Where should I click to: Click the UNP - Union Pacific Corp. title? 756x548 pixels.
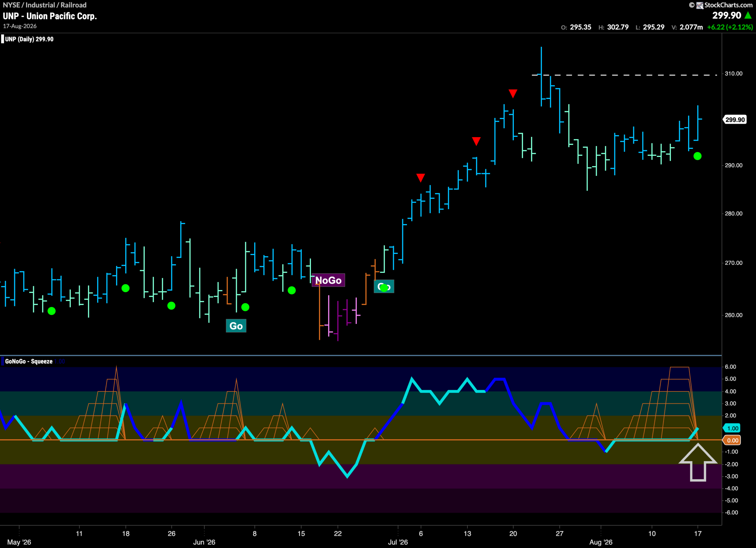coord(50,16)
